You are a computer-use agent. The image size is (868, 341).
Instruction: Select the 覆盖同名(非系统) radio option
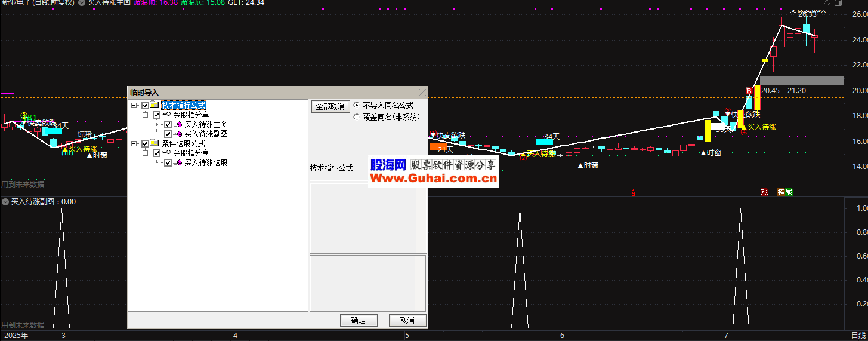pos(357,117)
